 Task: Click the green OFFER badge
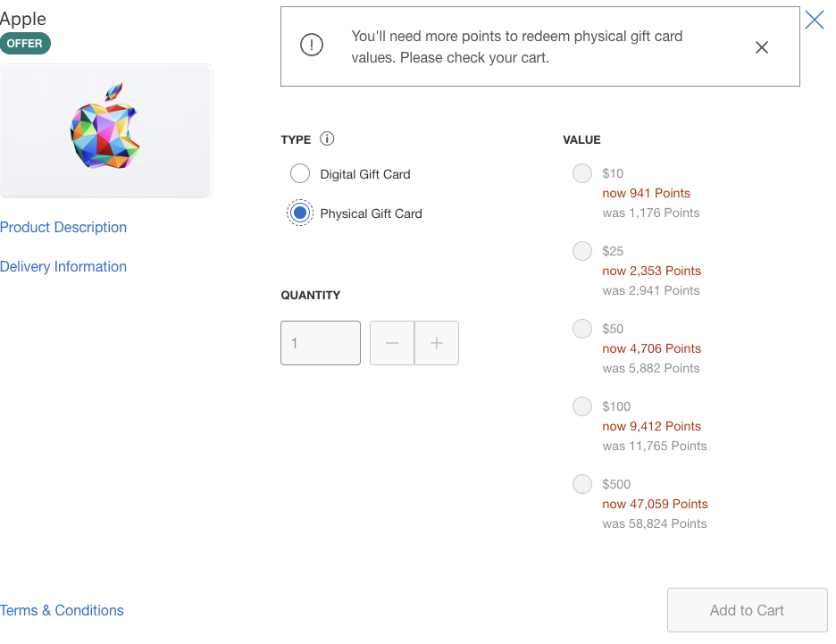tap(25, 42)
